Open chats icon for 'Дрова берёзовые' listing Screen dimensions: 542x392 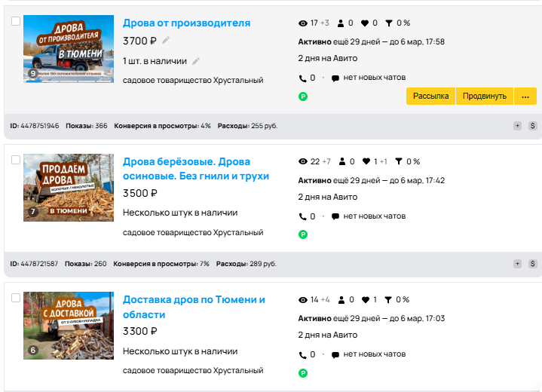pos(335,216)
